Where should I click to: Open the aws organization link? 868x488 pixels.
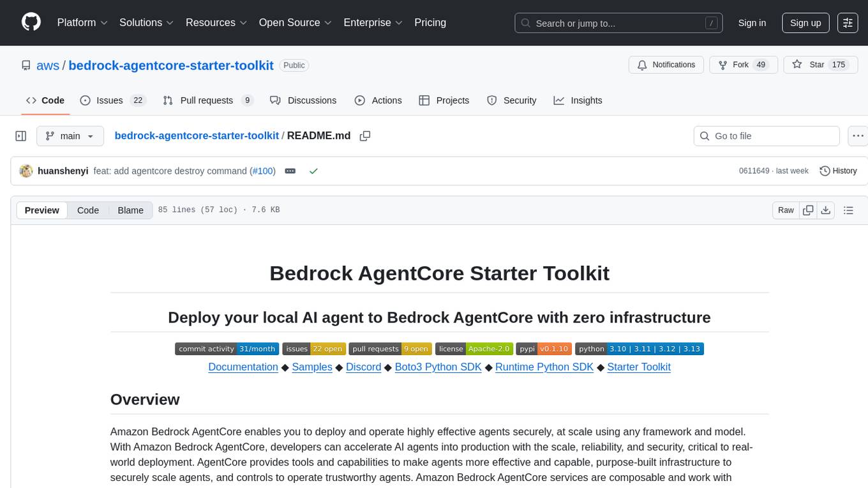coord(48,65)
